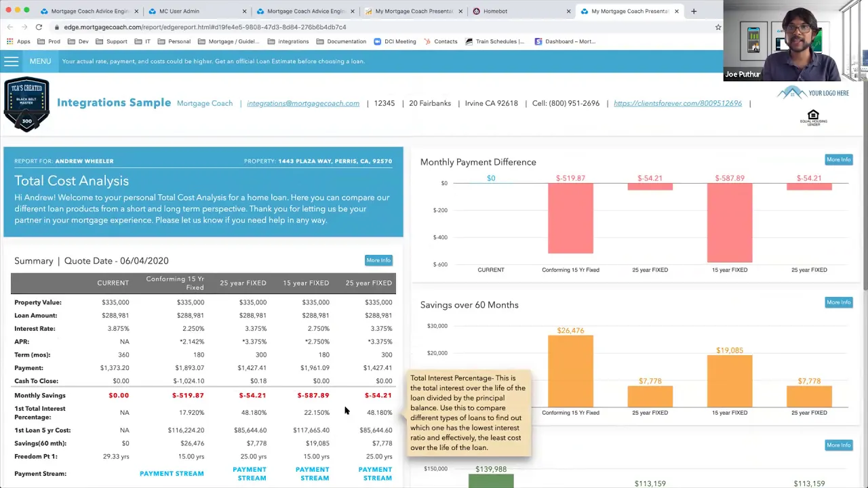Go forward in browser history
This screenshot has width=868, height=488.
[x=24, y=27]
